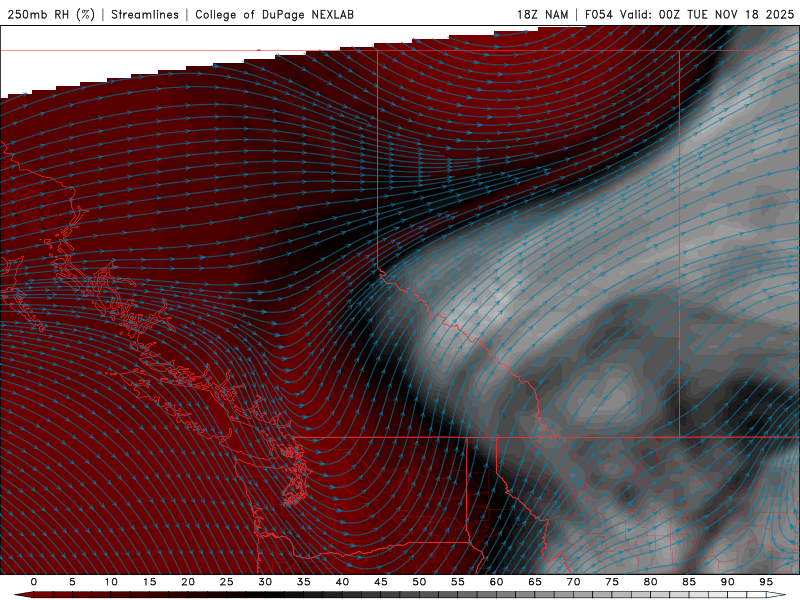This screenshot has width=800, height=600.
Task: Click "College of DuPage NEXLAB" header text
Action: pyautogui.click(x=274, y=14)
